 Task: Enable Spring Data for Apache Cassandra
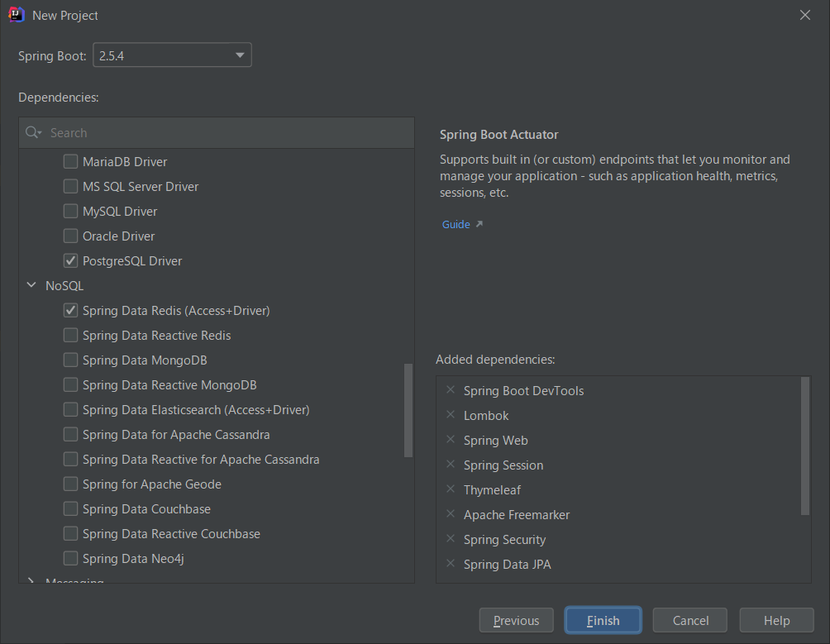tap(70, 435)
